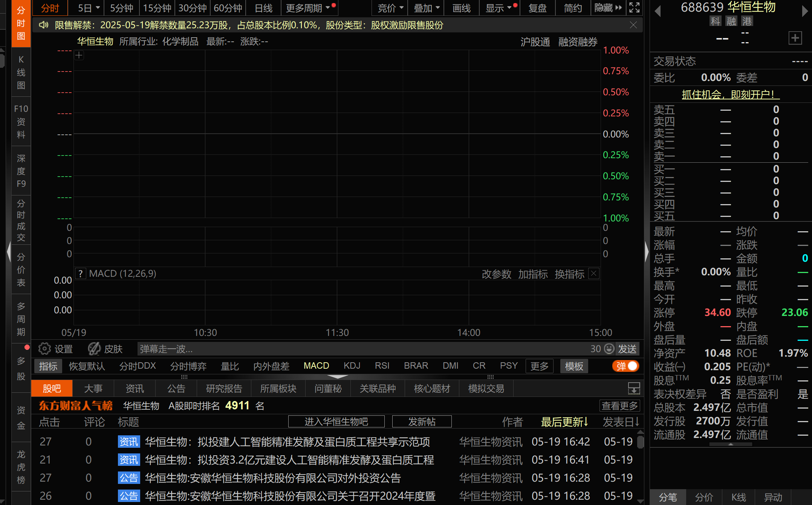This screenshot has width=812, height=505.
Task: Add stock to watchlist plus icon
Action: pyautogui.click(x=795, y=38)
